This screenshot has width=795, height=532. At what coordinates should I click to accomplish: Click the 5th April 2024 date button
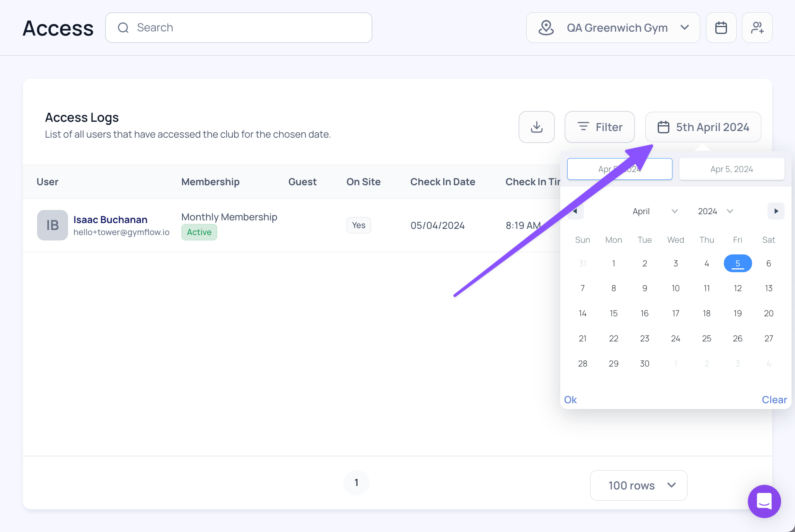click(703, 127)
